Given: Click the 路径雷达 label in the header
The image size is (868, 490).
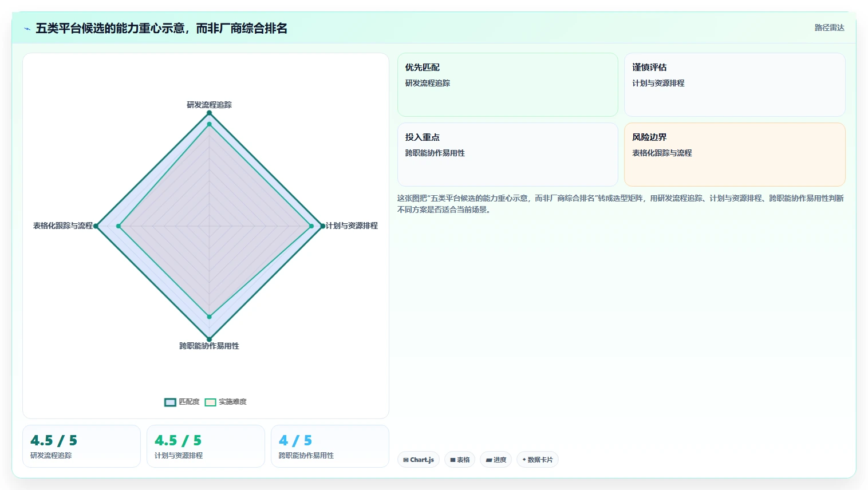Looking at the screenshot, I should coord(830,27).
